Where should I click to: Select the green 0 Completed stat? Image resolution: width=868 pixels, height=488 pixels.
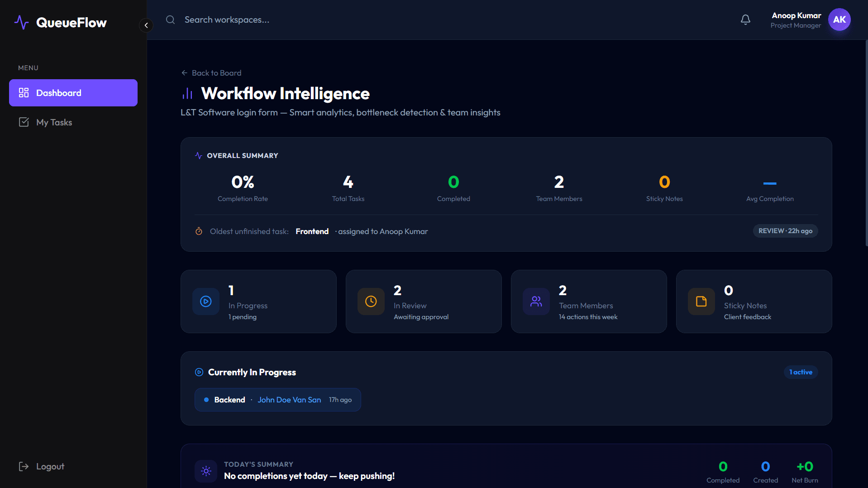pyautogui.click(x=453, y=188)
